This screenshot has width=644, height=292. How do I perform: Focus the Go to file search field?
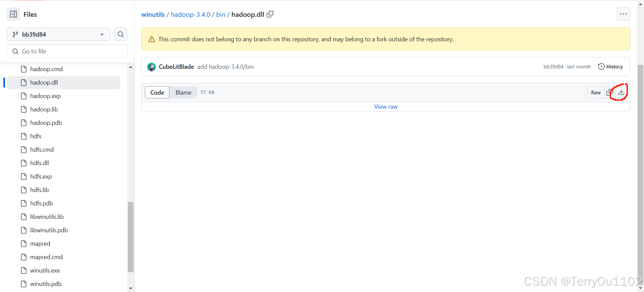click(67, 51)
